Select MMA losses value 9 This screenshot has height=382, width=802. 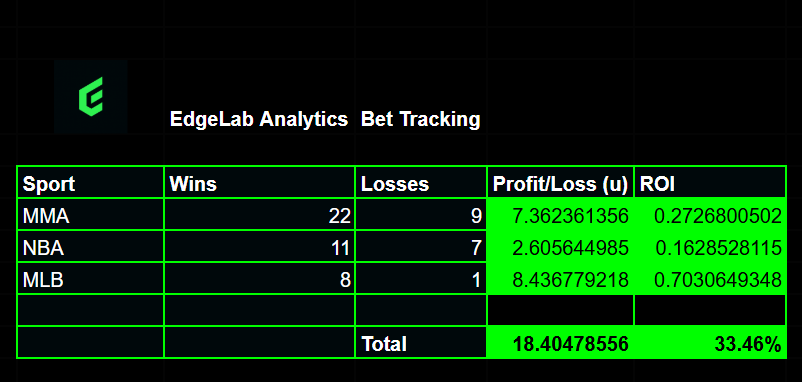click(x=421, y=215)
